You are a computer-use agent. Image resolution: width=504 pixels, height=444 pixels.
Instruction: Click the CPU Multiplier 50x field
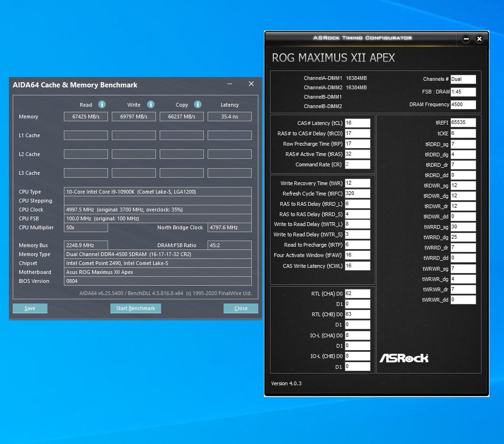tap(86, 227)
